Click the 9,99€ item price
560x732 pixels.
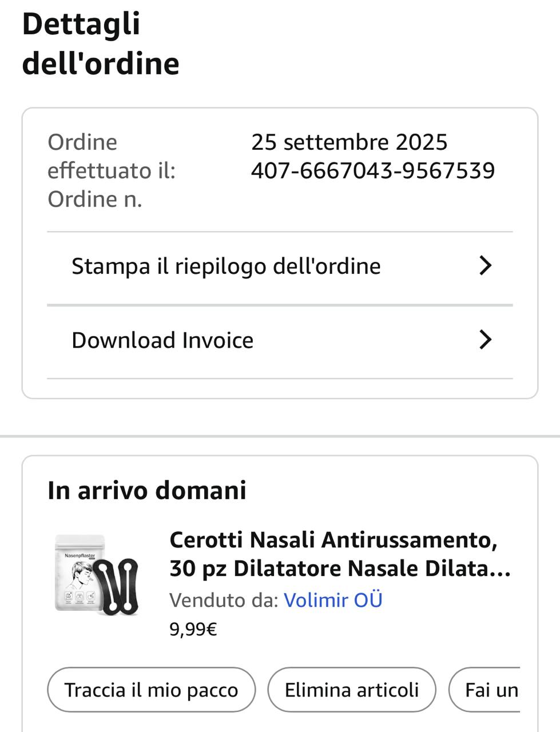tap(193, 630)
